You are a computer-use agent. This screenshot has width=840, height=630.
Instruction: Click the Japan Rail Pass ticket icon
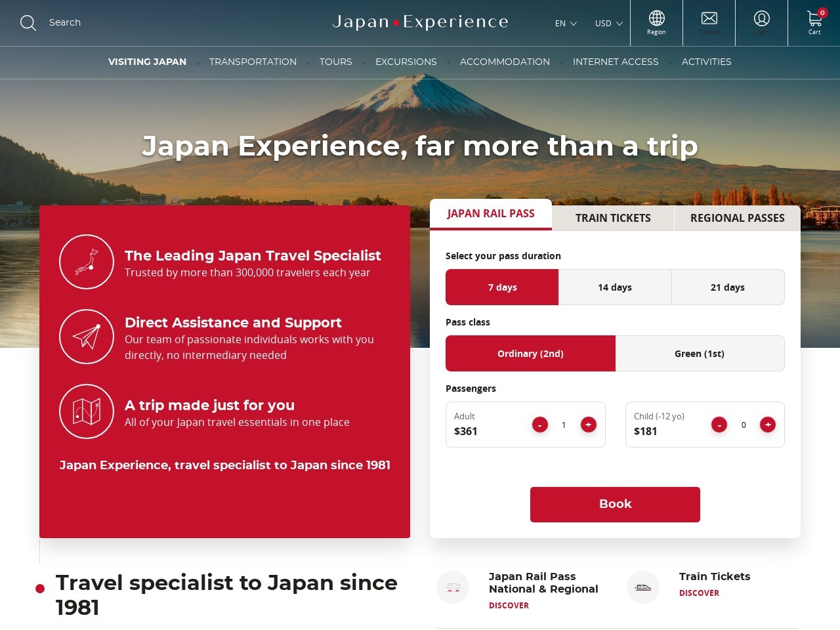tap(453, 587)
